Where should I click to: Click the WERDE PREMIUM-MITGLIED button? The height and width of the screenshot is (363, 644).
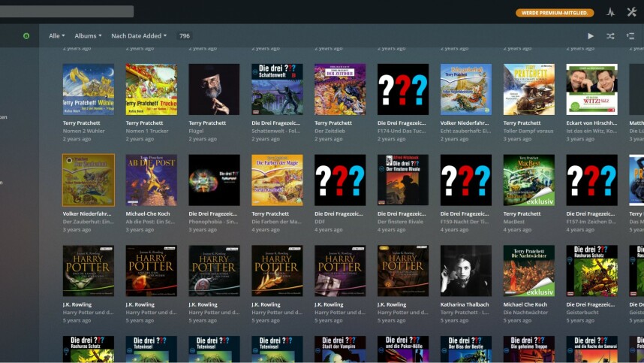point(555,13)
